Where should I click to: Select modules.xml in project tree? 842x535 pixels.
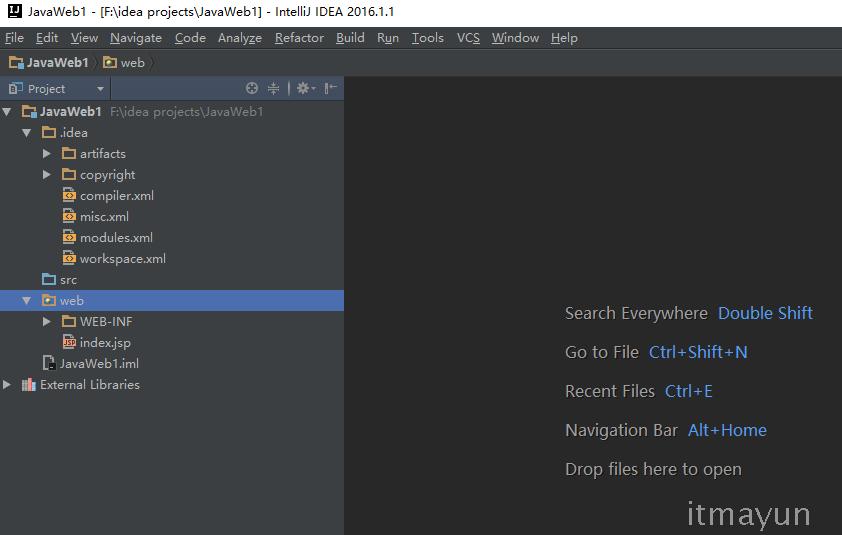click(x=116, y=237)
